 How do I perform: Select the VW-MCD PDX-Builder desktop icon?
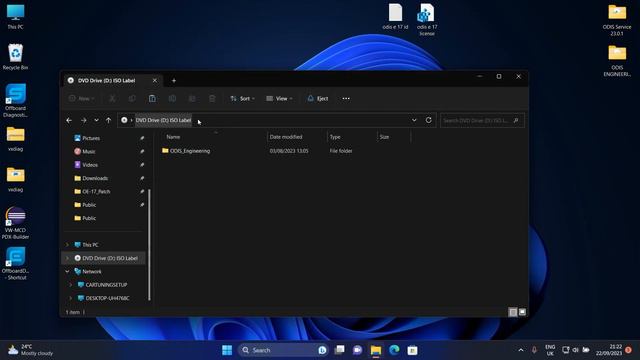16,223
